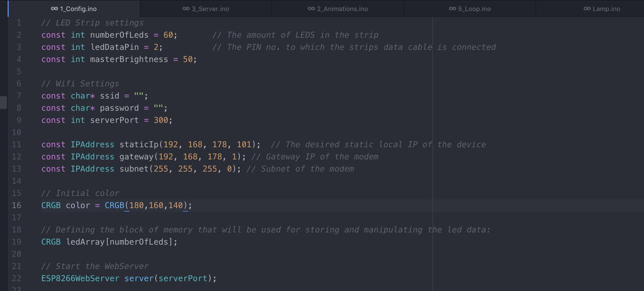Screen dimensions: 644x291
Task: Click the value 50 on line 4
Action: [x=188, y=59]
